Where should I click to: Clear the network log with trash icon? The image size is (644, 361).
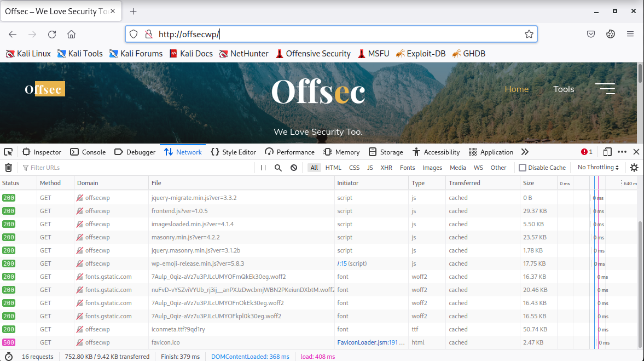tap(9, 168)
